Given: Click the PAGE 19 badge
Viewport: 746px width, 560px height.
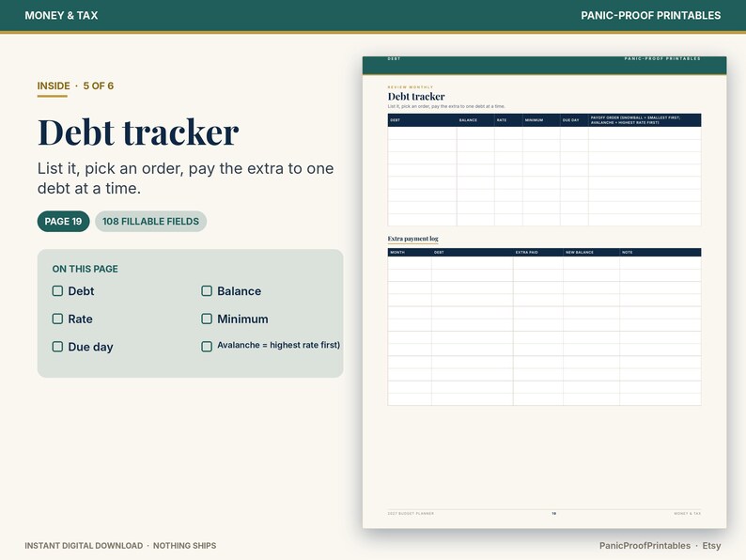Looking at the screenshot, I should tap(63, 221).
